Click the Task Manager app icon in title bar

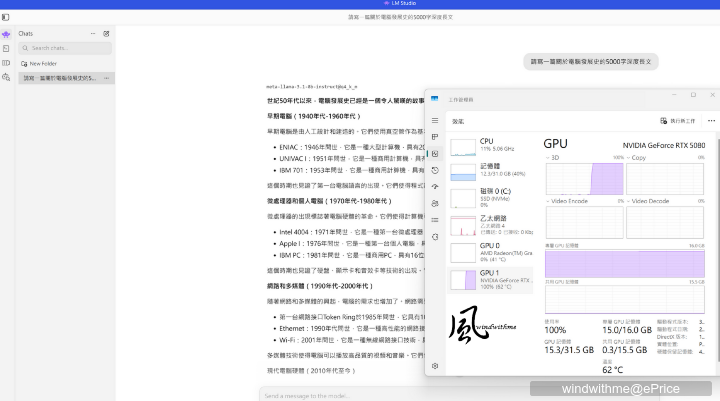(434, 99)
